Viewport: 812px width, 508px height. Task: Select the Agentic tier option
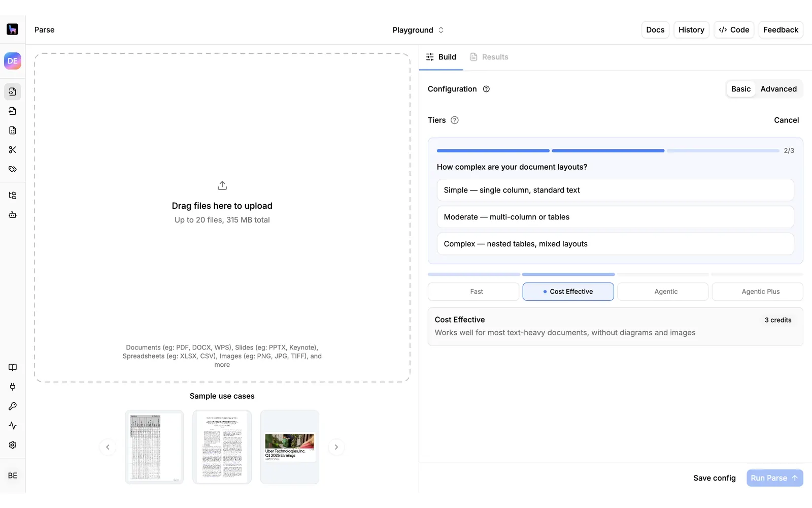(663, 292)
